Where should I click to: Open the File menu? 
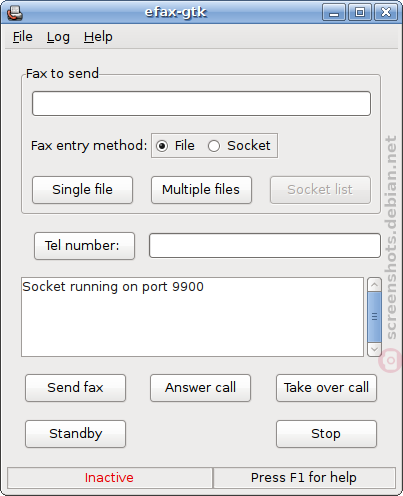(x=23, y=37)
